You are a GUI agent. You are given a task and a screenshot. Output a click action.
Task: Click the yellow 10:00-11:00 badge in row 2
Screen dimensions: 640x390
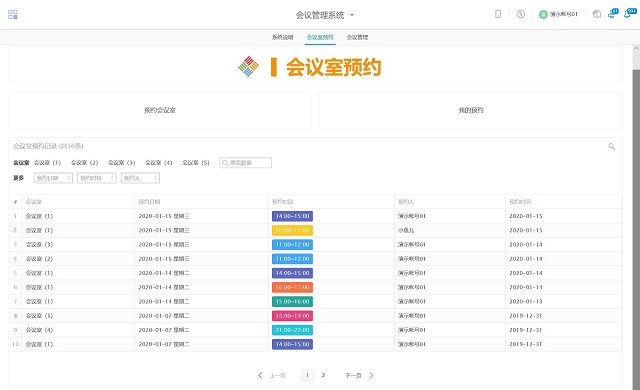point(292,230)
